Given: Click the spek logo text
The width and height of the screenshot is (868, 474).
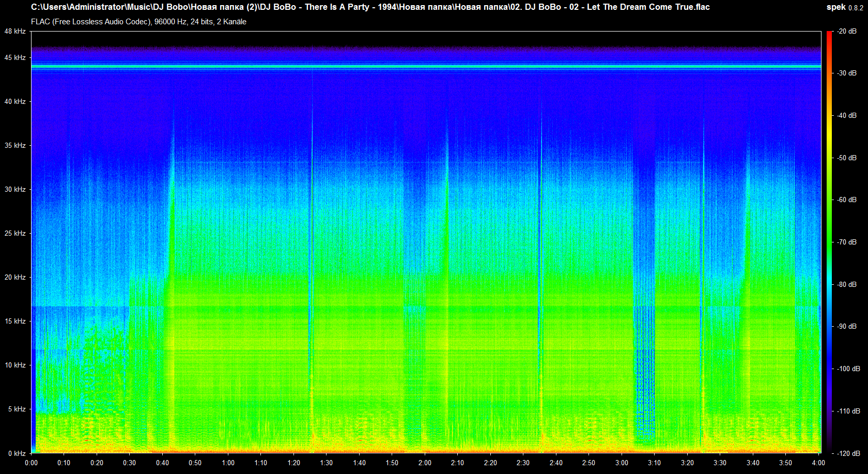Looking at the screenshot, I should click(835, 7).
